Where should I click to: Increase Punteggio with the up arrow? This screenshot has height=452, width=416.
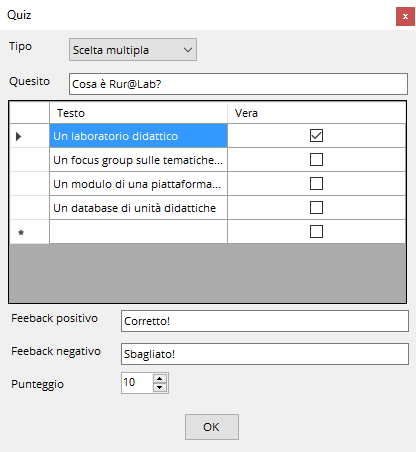click(x=160, y=379)
